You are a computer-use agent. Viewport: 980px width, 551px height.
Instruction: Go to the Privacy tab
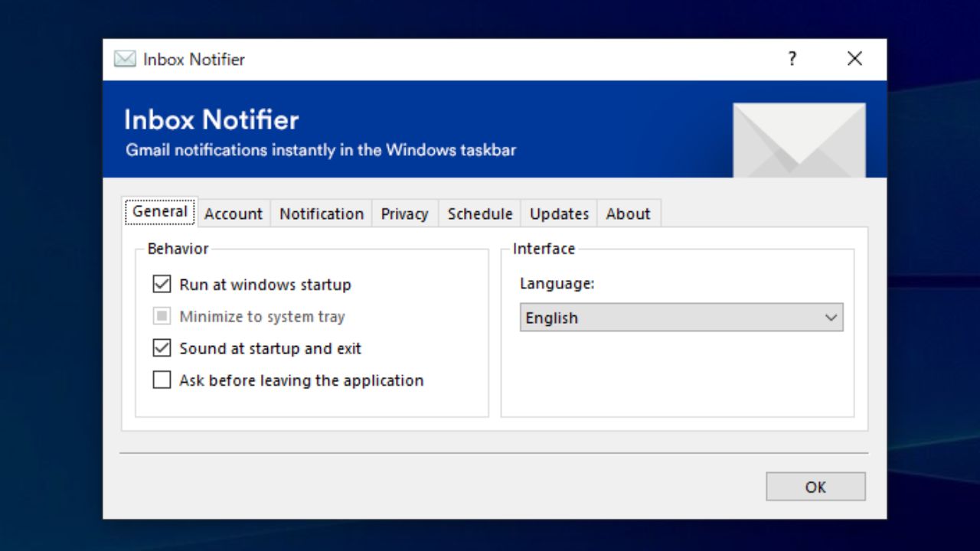pyautogui.click(x=404, y=214)
